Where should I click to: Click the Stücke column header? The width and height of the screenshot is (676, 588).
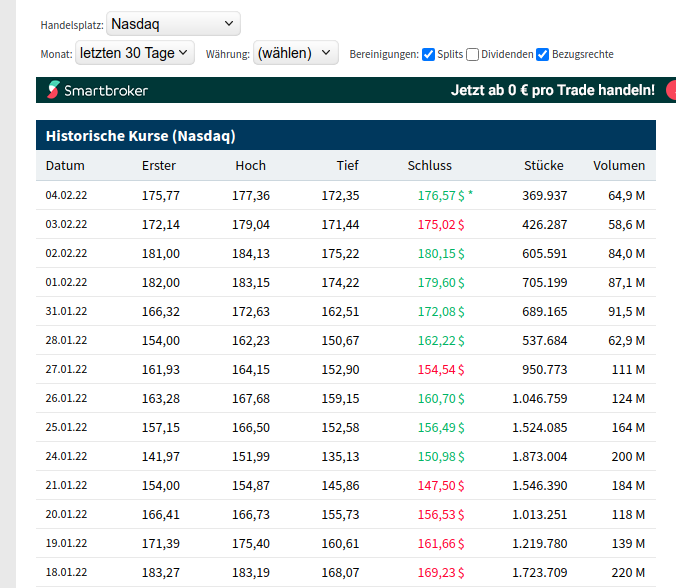pyautogui.click(x=543, y=166)
